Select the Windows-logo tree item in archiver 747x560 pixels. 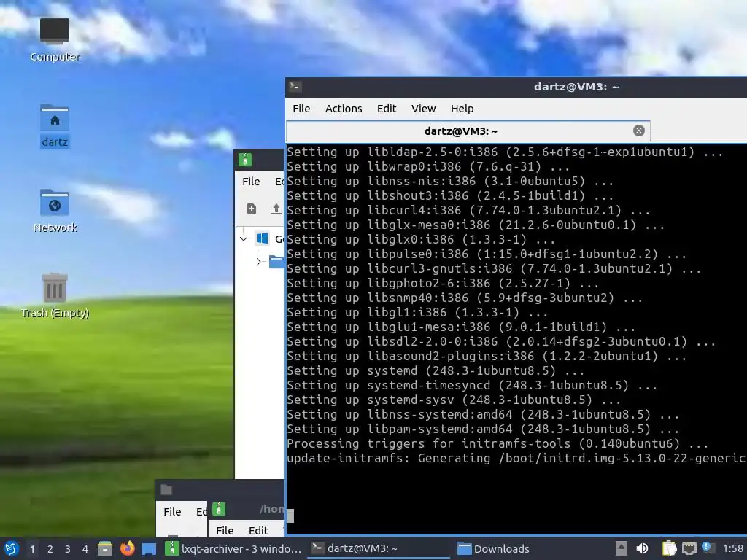coord(270,238)
